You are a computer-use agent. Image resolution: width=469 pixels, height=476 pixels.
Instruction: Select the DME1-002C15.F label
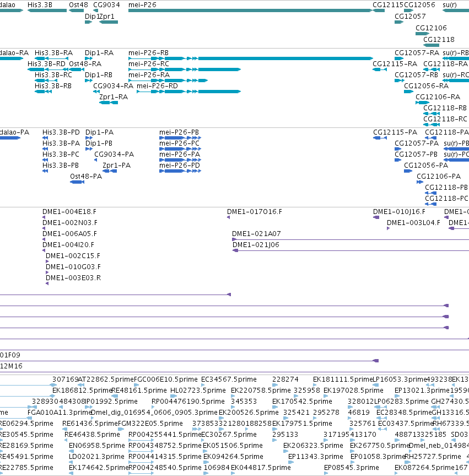pos(73,255)
